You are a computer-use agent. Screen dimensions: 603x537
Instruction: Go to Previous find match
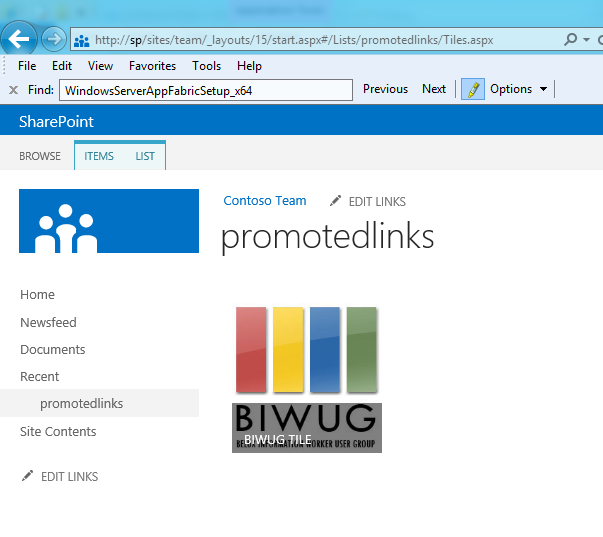(x=385, y=89)
